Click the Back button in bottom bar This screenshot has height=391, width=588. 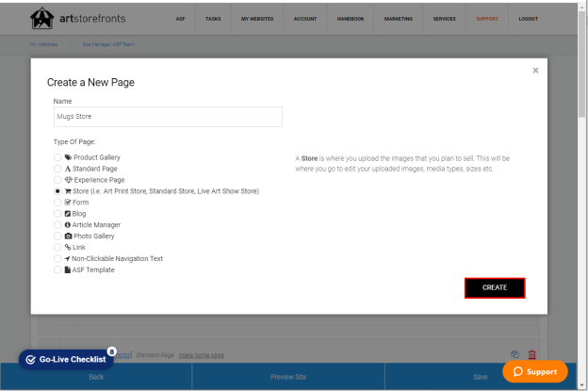pos(96,377)
